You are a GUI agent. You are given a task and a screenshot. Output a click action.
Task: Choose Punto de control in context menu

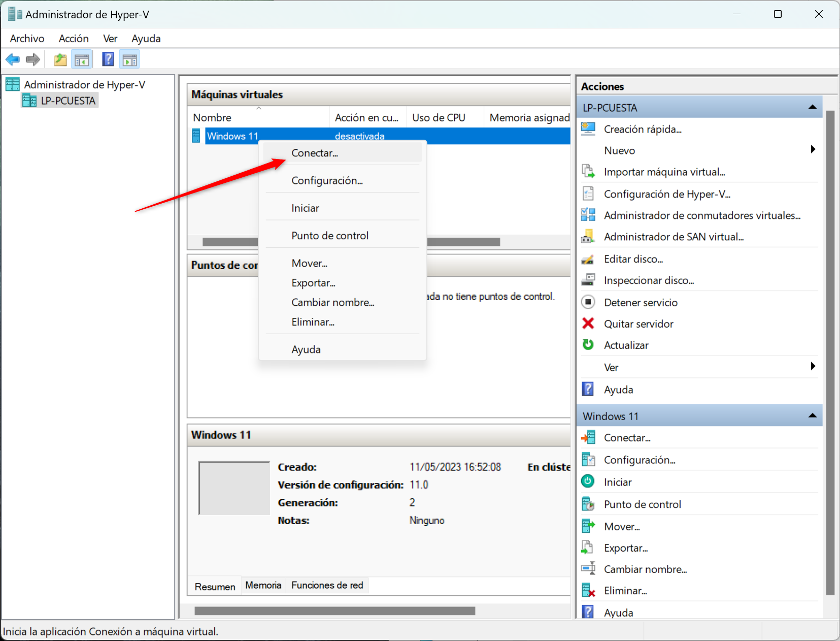click(343, 236)
